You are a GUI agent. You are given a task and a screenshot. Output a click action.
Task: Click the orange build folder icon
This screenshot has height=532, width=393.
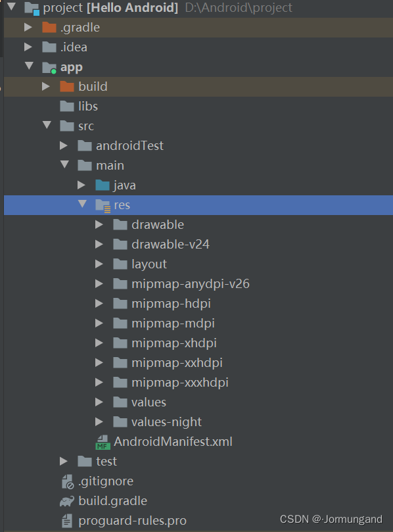click(x=67, y=87)
